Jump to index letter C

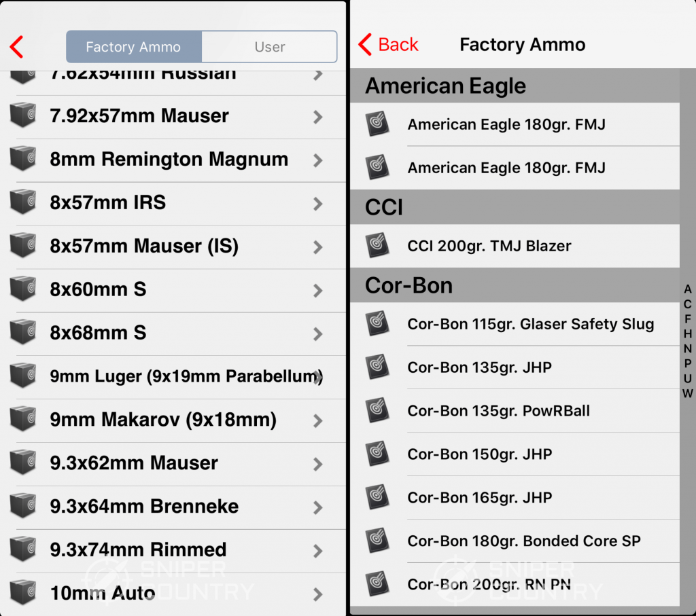(688, 304)
